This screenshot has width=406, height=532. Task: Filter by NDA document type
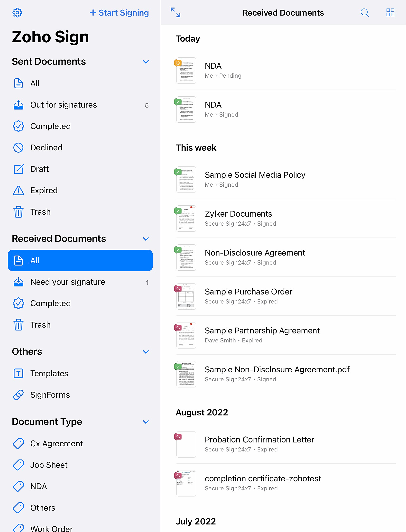(80, 486)
